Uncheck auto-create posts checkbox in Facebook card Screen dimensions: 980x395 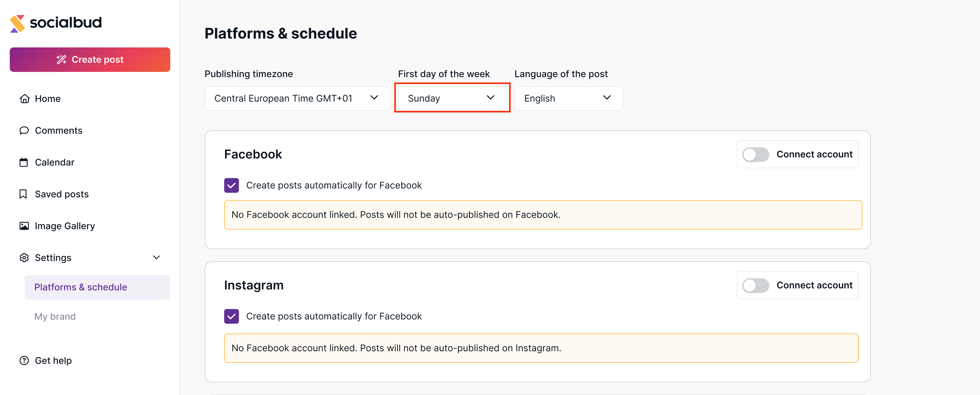[231, 185]
